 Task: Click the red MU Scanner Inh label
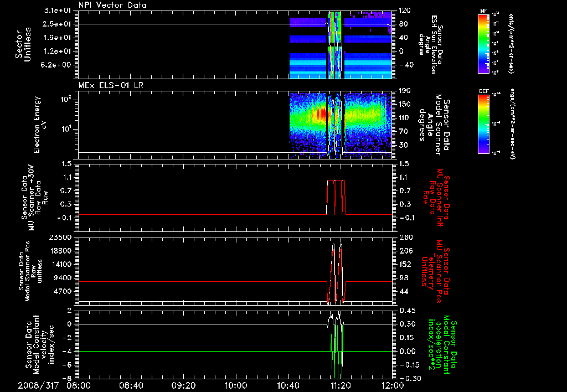pos(436,198)
